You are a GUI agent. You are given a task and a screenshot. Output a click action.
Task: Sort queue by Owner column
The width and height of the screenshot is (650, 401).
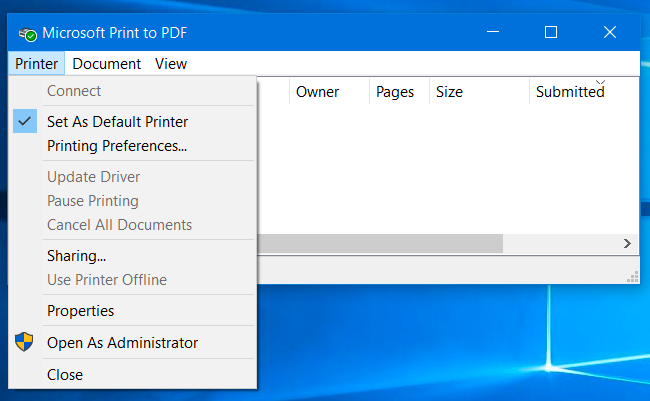click(x=317, y=92)
